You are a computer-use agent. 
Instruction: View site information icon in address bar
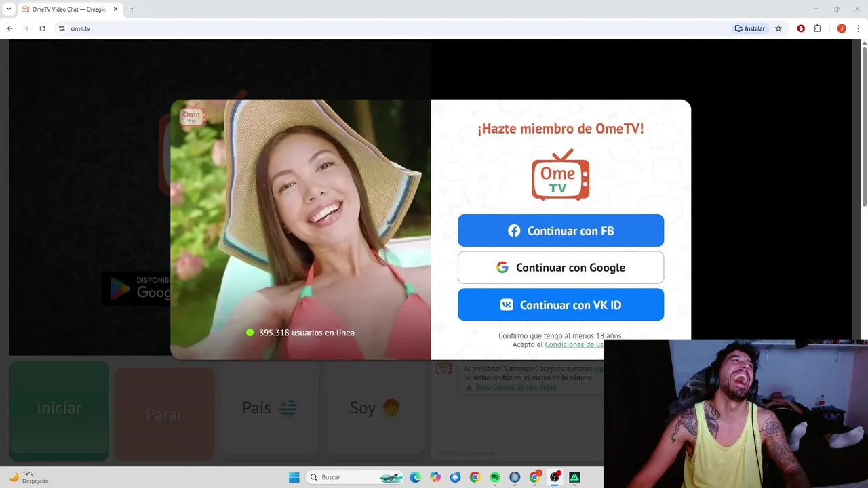point(62,28)
